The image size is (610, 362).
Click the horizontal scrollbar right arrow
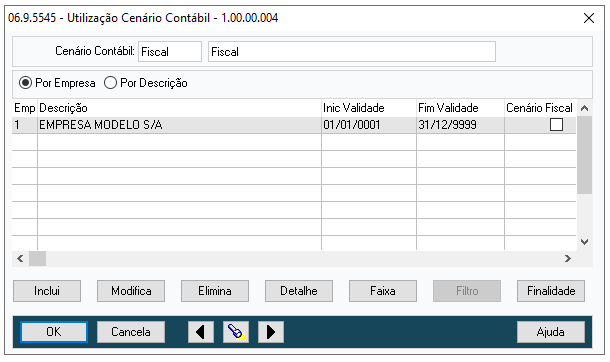point(568,258)
